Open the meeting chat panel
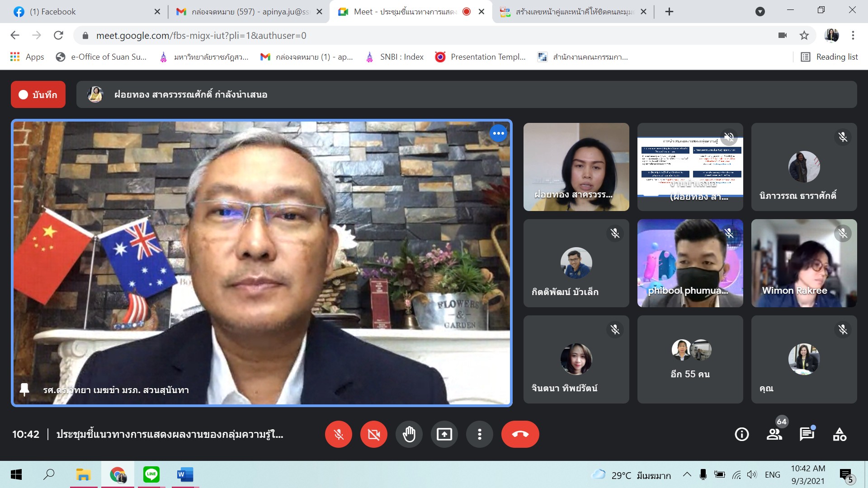868x488 pixels. pyautogui.click(x=807, y=434)
